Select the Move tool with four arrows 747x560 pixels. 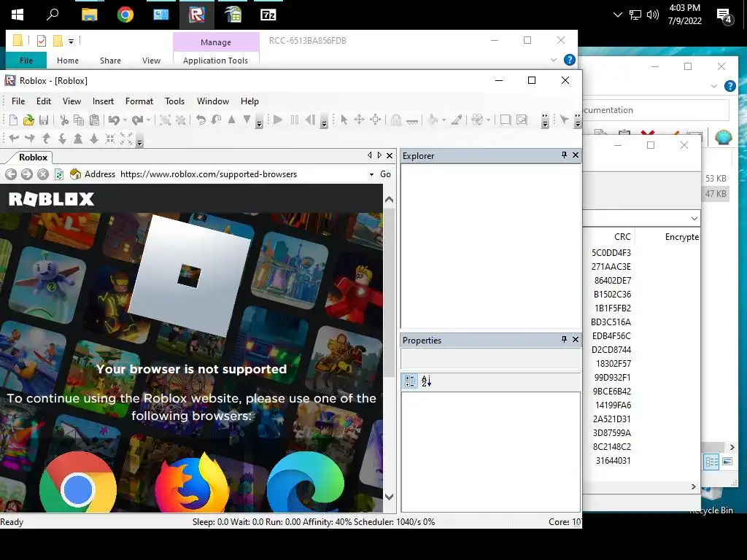click(x=359, y=120)
